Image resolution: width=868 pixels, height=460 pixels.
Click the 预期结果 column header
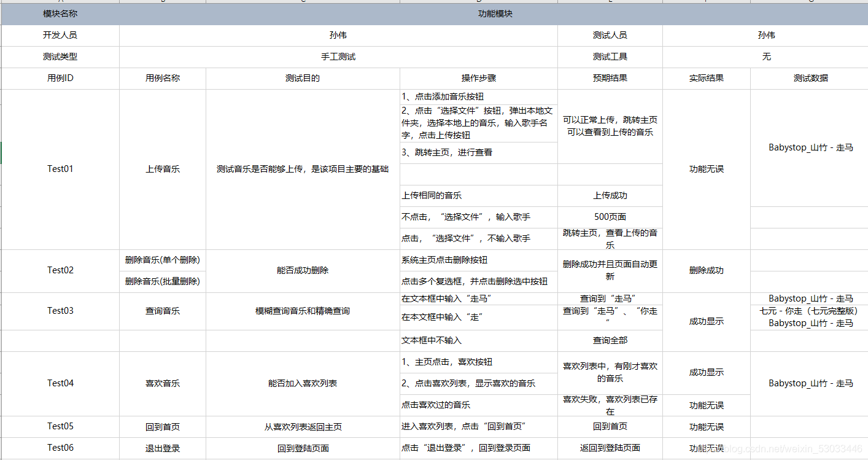610,79
